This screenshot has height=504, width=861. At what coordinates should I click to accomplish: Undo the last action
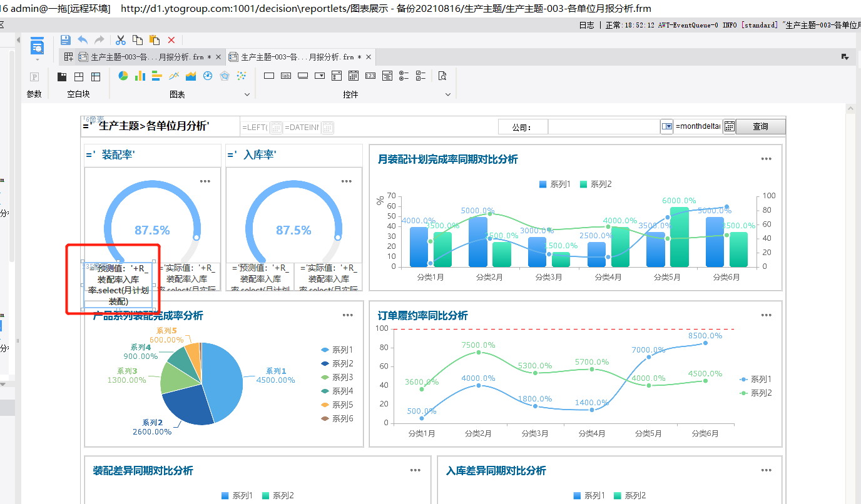click(x=83, y=40)
